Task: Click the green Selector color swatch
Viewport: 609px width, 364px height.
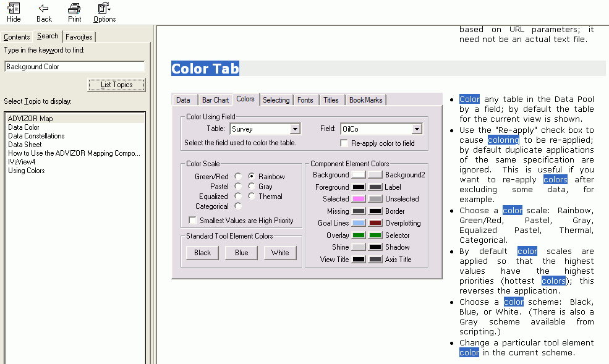Action: click(375, 235)
